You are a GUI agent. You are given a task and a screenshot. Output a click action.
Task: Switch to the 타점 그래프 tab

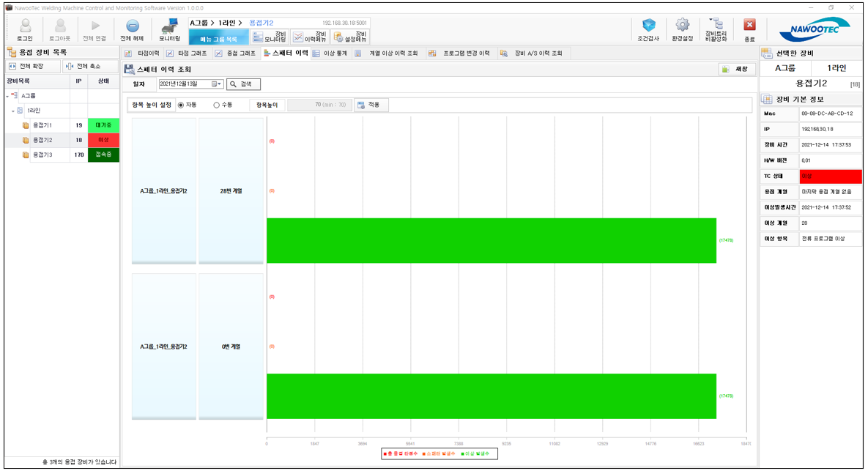pyautogui.click(x=187, y=53)
